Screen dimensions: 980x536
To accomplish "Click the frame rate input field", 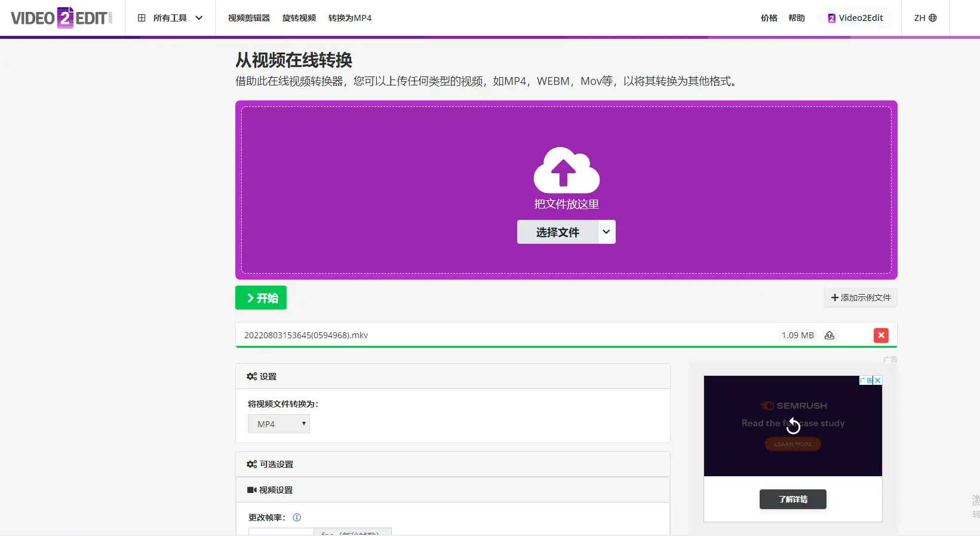I will pyautogui.click(x=281, y=531).
